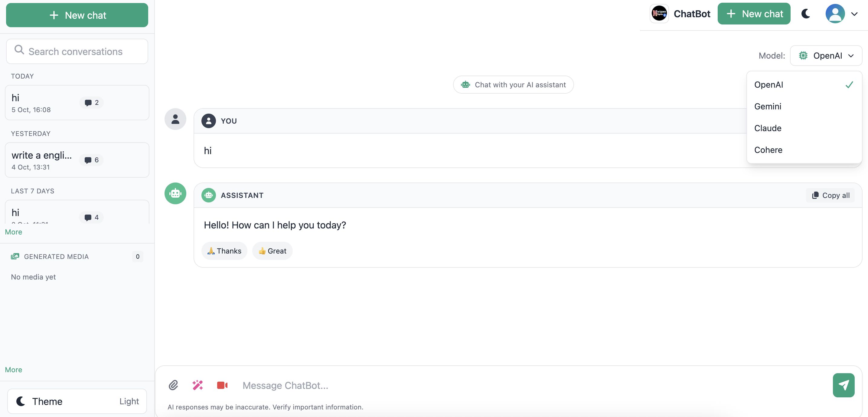The height and width of the screenshot is (417, 868).
Task: Click the user profile avatar icon
Action: click(x=835, y=14)
